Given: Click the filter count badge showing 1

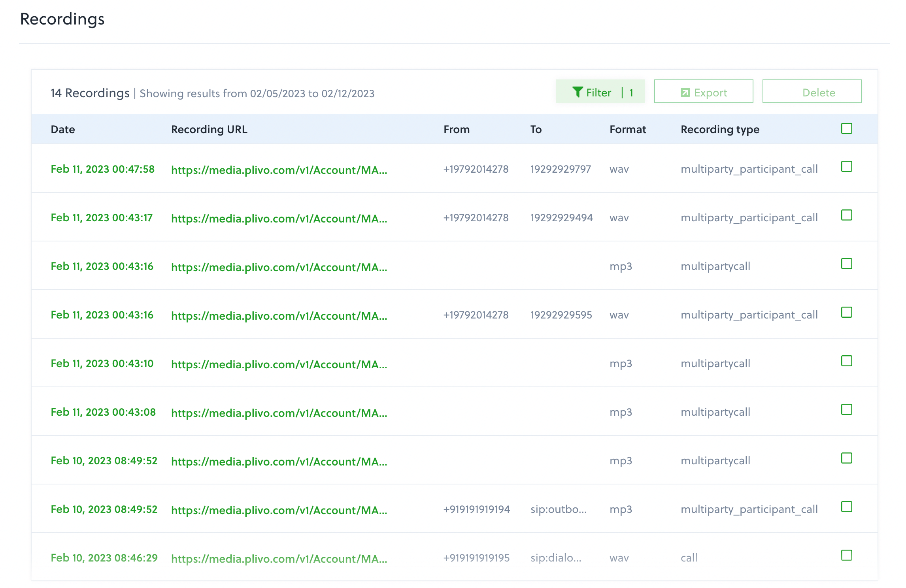Looking at the screenshot, I should [631, 92].
